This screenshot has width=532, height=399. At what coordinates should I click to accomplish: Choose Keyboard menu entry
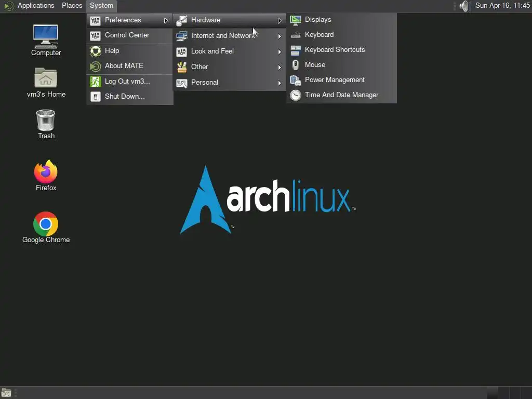341,35
